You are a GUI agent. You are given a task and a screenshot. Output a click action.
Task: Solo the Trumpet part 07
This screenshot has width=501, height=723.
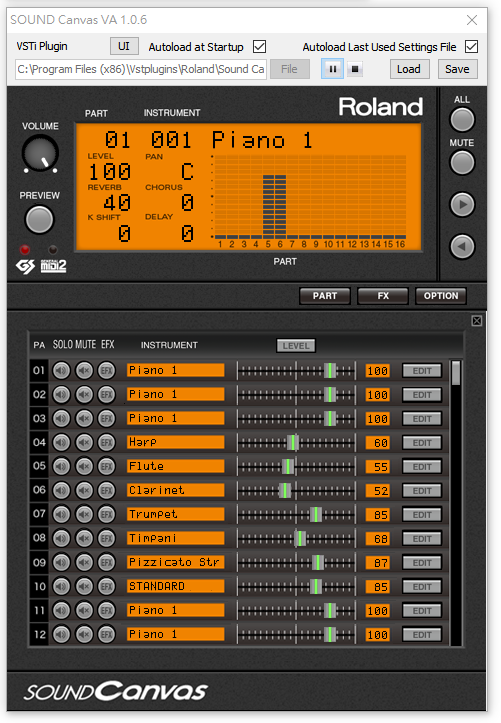coord(61,514)
